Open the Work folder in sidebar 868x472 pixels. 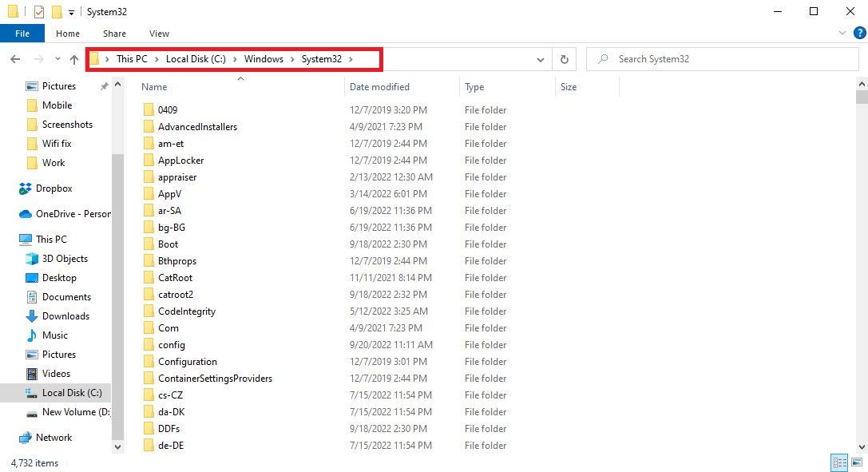tap(54, 163)
